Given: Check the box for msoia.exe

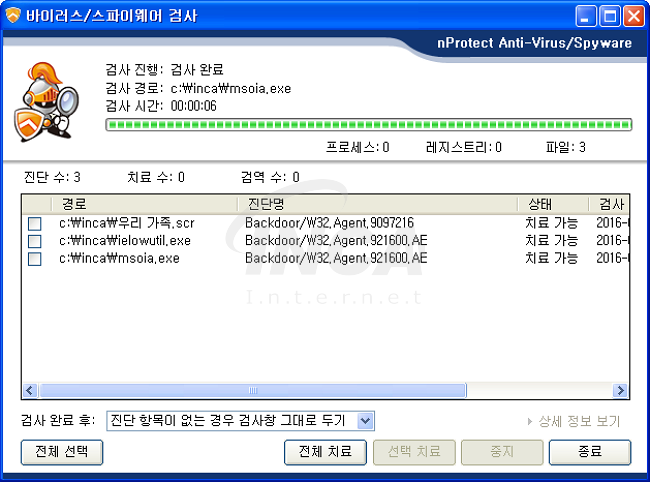Looking at the screenshot, I should coord(34,259).
